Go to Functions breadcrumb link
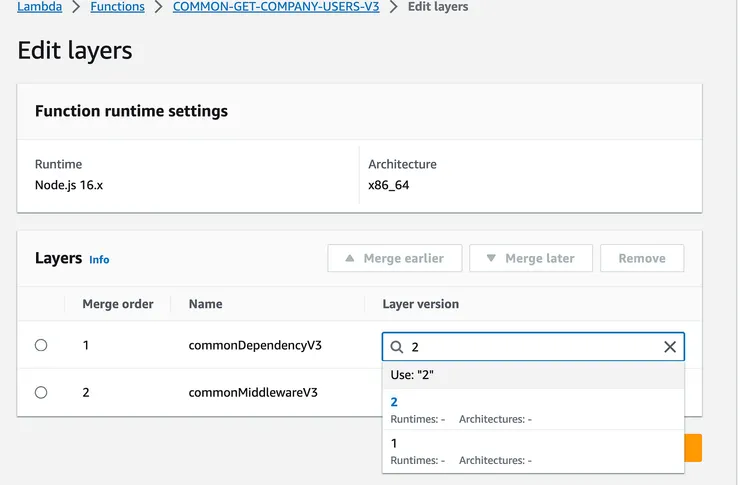The height and width of the screenshot is (485, 740). pyautogui.click(x=117, y=7)
